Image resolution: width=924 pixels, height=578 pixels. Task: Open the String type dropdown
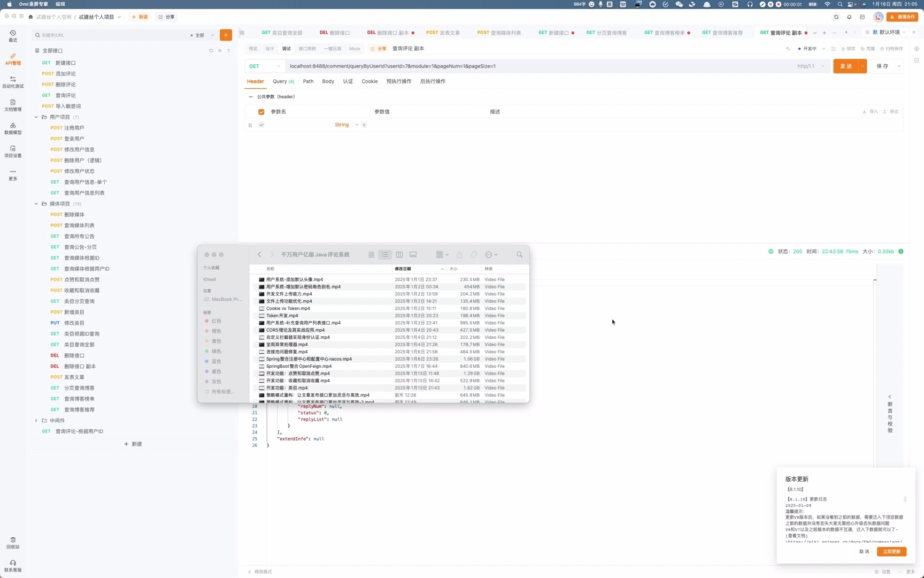click(x=346, y=125)
